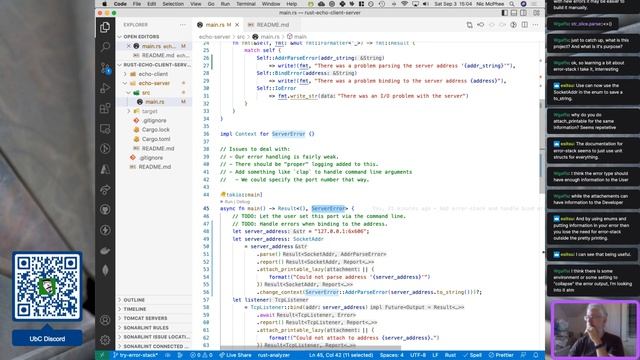Toggle the secondary sidebar layout icon

tap(523, 13)
